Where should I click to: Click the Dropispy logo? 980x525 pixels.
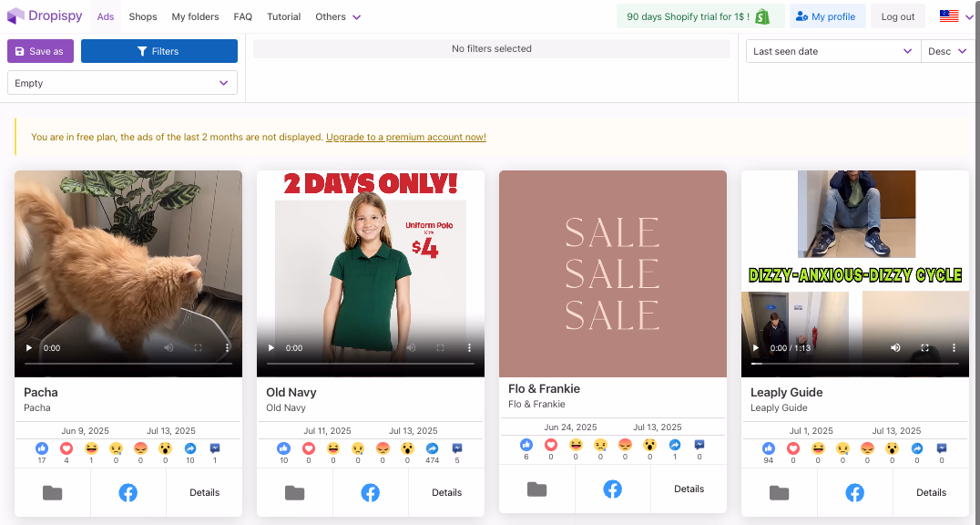(45, 16)
